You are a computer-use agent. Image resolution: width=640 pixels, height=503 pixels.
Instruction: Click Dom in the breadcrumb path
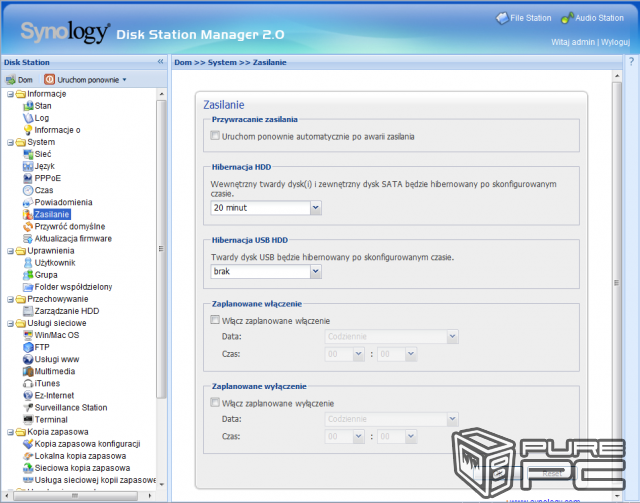[x=183, y=62]
